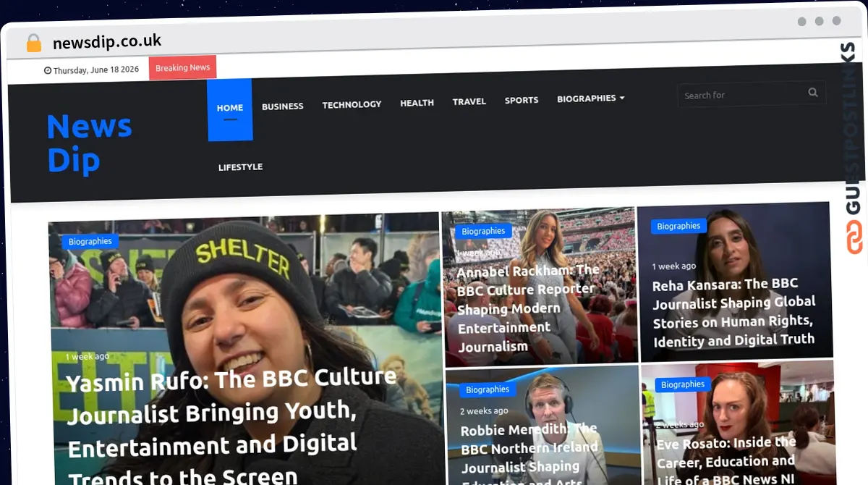Screen dimensions: 868x485
Task: Click Biographies tag on Yasmin Rufo card
Action: pos(90,241)
